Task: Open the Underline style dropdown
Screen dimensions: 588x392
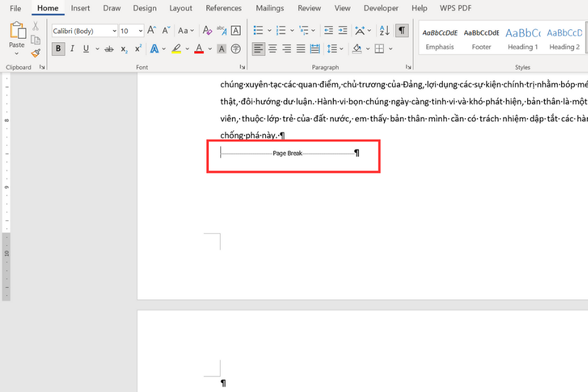Action: pos(97,49)
